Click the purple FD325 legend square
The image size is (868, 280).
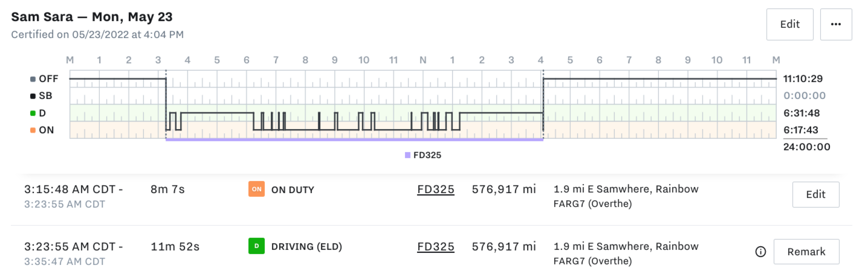(x=407, y=155)
